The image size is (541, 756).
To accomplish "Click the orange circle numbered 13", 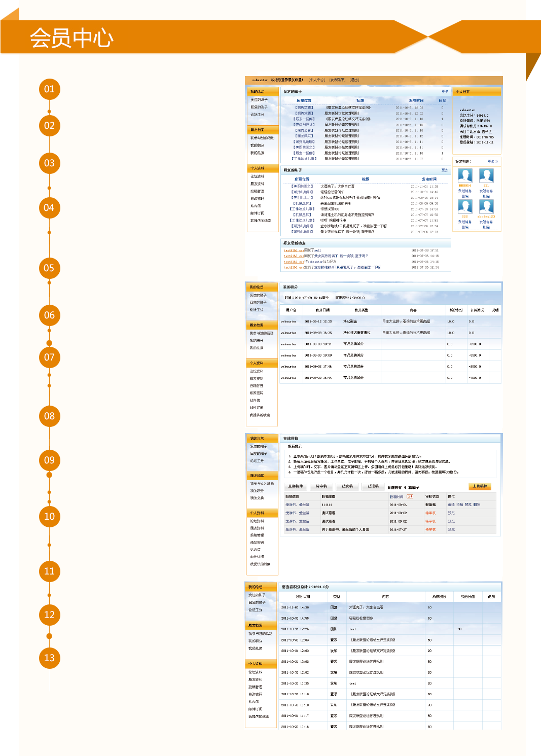I will [49, 658].
